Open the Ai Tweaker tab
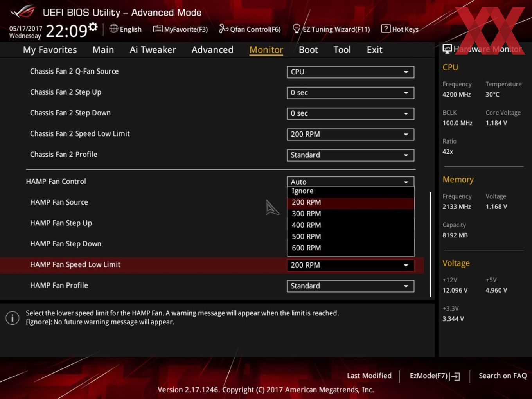The image size is (532, 399). pyautogui.click(x=153, y=50)
